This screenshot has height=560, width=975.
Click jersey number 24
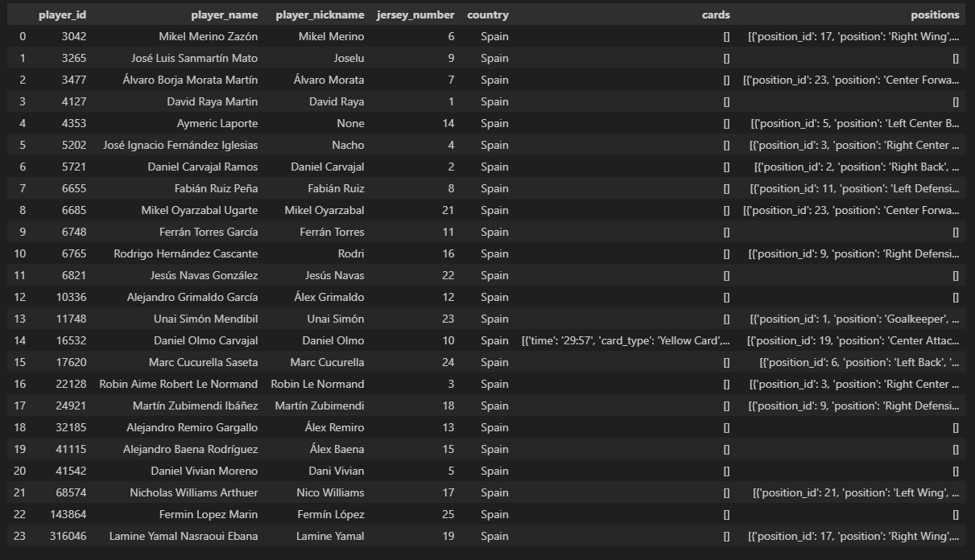click(448, 362)
